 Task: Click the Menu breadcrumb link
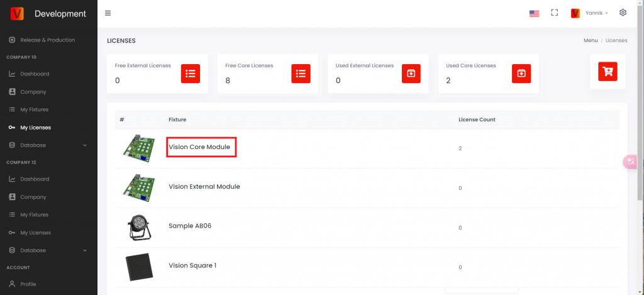(x=590, y=40)
